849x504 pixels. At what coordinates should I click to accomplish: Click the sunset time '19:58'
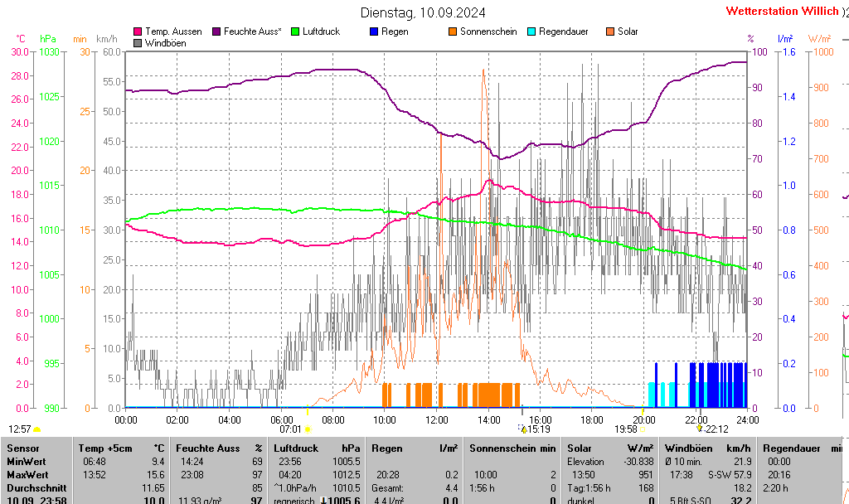click(x=625, y=429)
